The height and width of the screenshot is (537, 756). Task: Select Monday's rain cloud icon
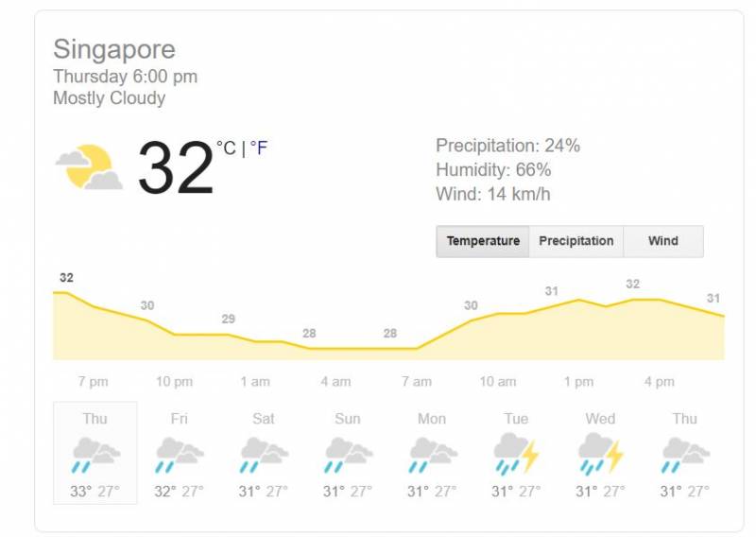pyautogui.click(x=432, y=455)
